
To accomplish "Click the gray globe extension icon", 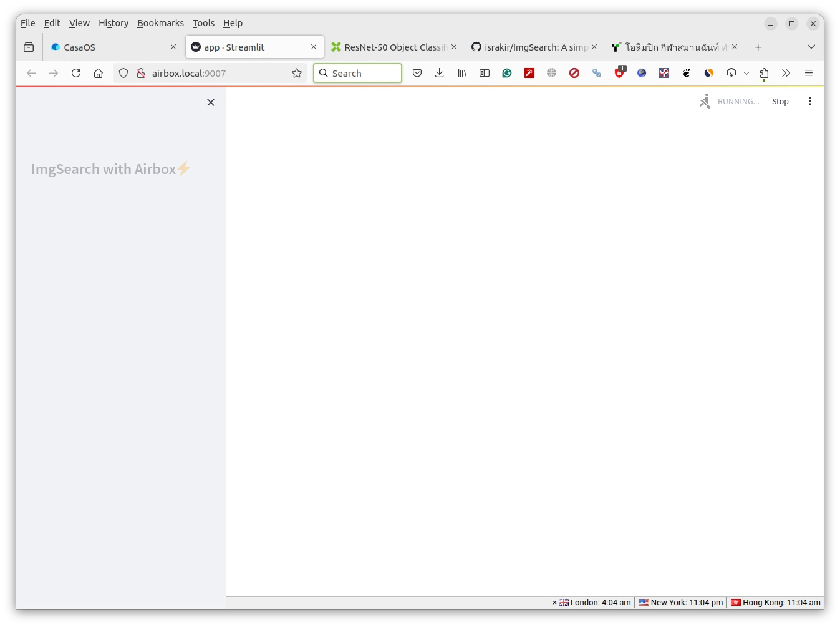I will click(552, 73).
